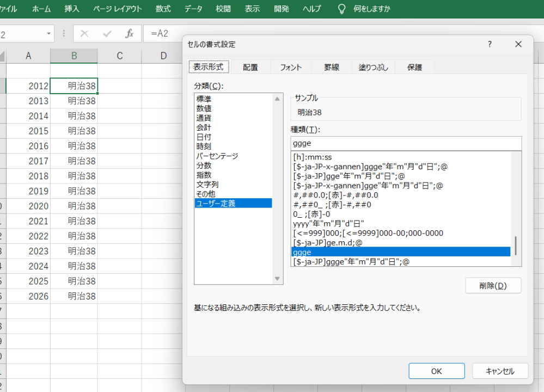Select パーセンテージ in the category list
This screenshot has height=392, width=544.
(x=233, y=156)
